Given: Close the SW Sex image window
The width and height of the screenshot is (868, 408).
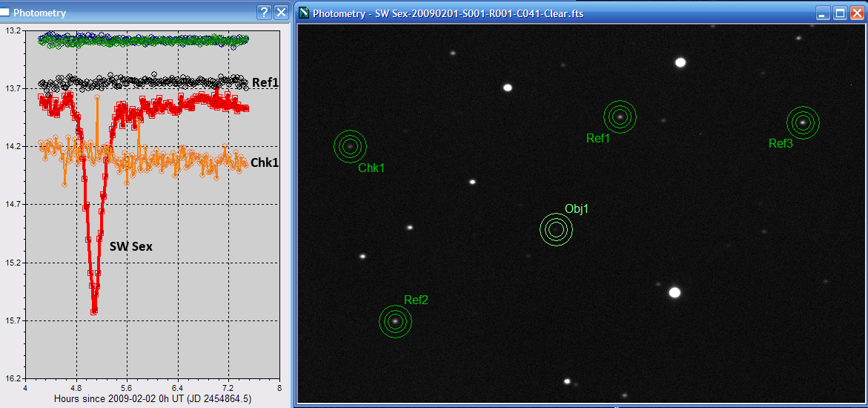Looking at the screenshot, I should point(856,13).
